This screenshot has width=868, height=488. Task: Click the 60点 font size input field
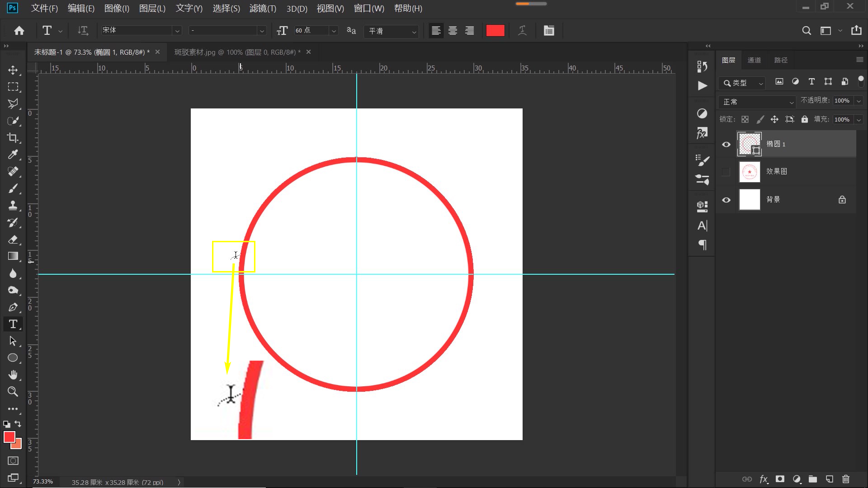click(312, 30)
